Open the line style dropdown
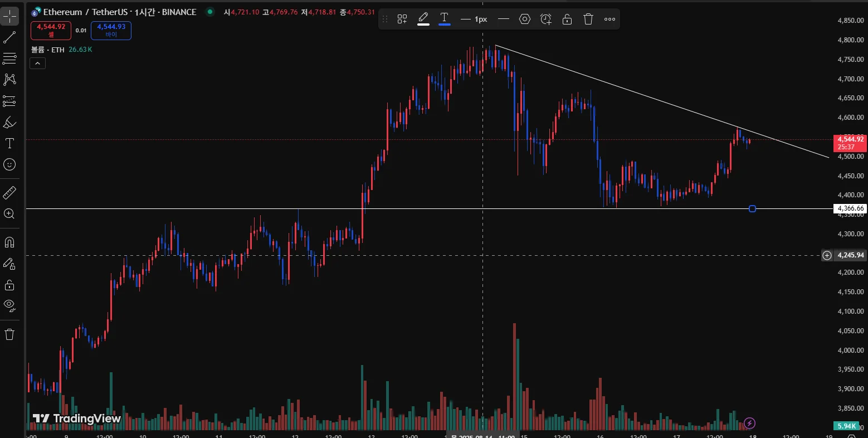This screenshot has height=438, width=868. 504,19
